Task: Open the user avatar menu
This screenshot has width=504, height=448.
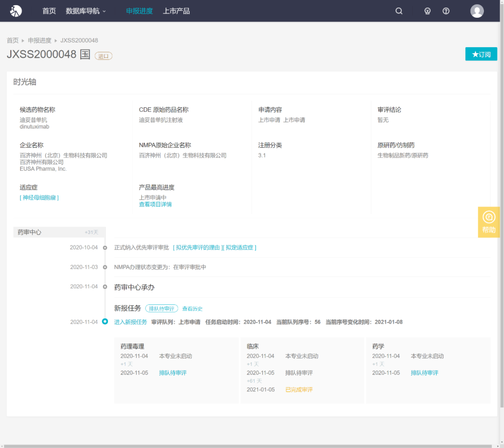Action: coord(477,11)
